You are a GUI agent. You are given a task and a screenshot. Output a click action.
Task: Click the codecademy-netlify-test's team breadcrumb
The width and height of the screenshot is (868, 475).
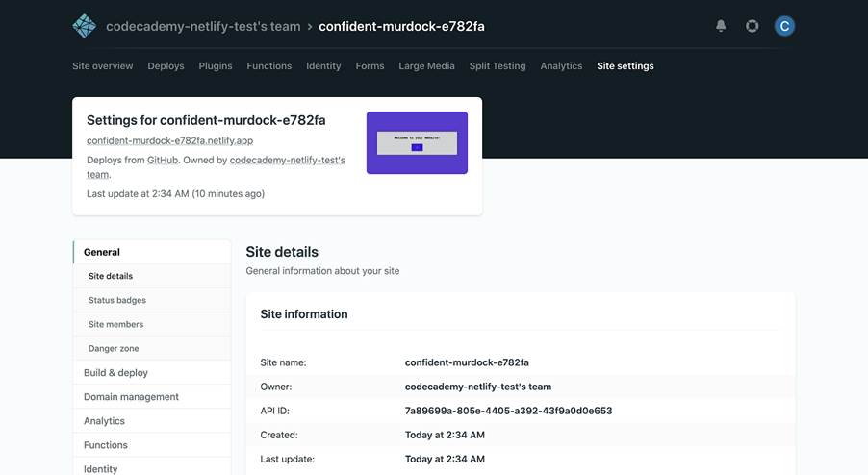(203, 26)
